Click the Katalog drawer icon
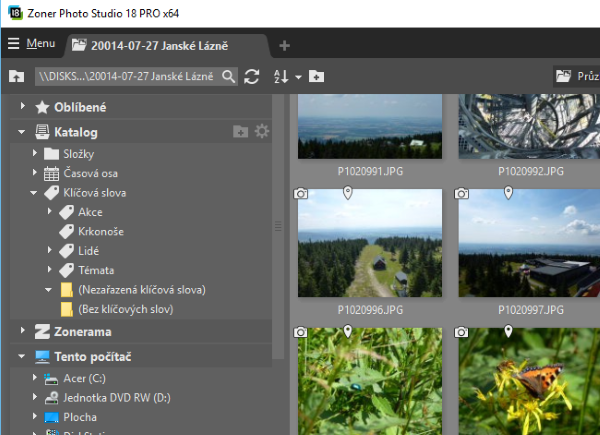 pos(42,132)
